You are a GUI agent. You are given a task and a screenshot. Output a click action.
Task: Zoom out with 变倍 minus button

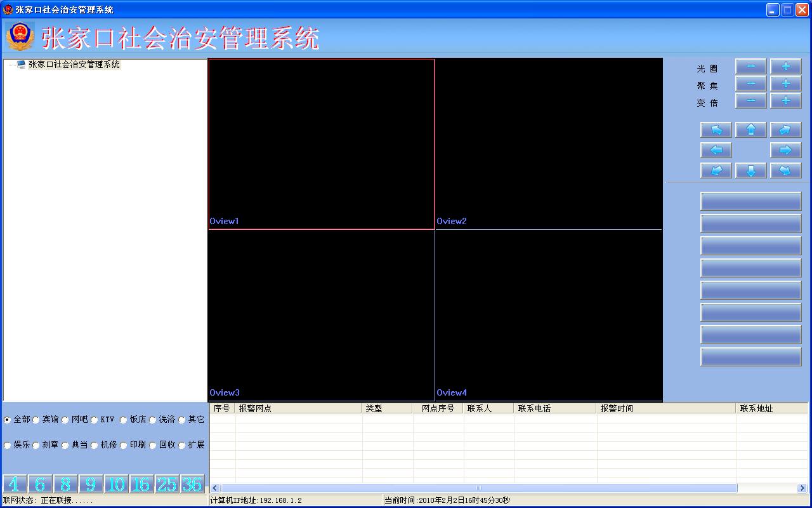click(x=751, y=100)
